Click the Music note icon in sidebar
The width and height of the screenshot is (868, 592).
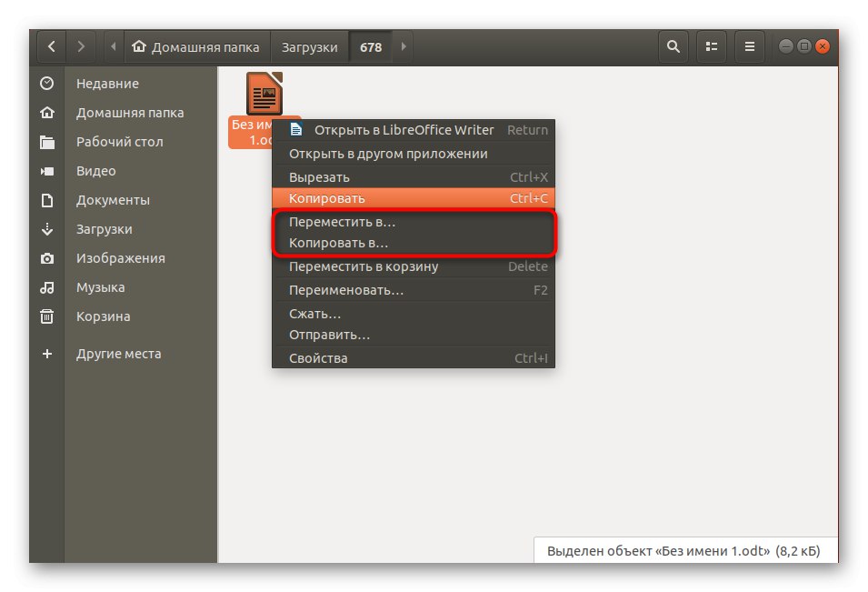47,287
